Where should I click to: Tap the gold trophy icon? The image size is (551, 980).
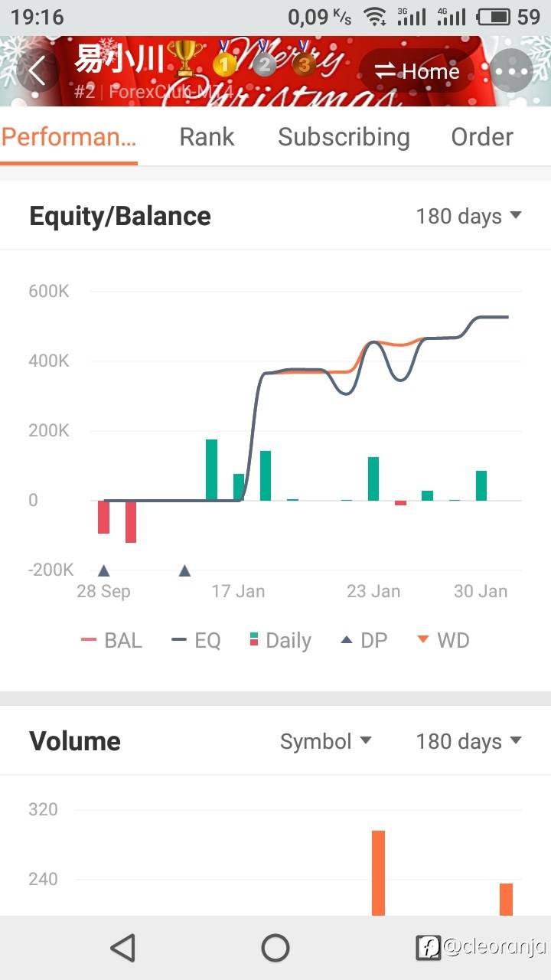(x=186, y=59)
